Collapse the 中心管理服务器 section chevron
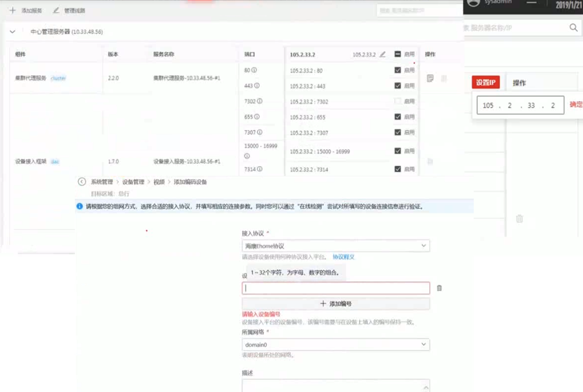 coord(13,31)
